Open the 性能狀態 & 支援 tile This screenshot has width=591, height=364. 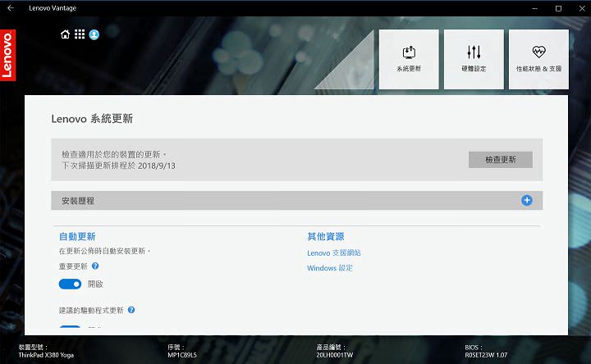pos(538,59)
